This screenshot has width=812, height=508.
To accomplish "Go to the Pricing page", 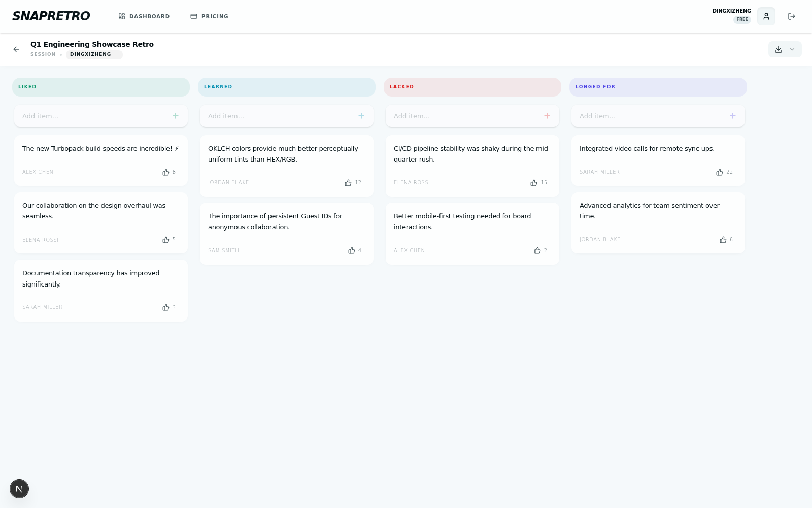I will (209, 16).
